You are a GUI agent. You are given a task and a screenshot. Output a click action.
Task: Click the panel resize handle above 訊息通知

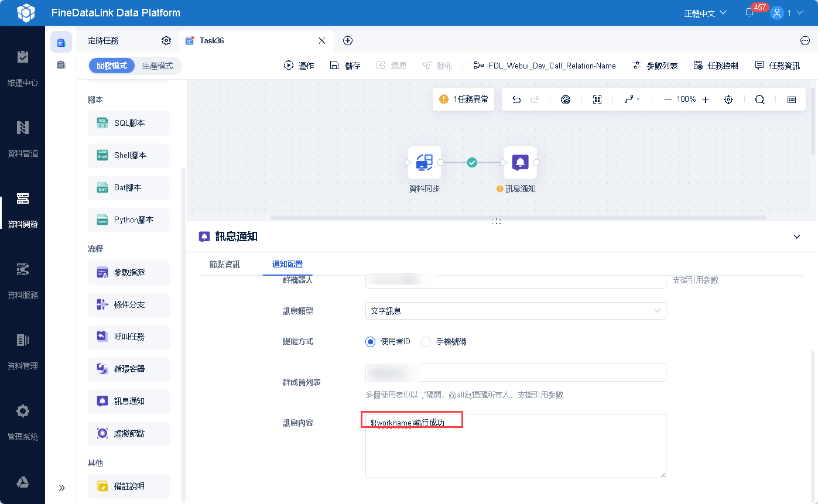click(x=497, y=221)
